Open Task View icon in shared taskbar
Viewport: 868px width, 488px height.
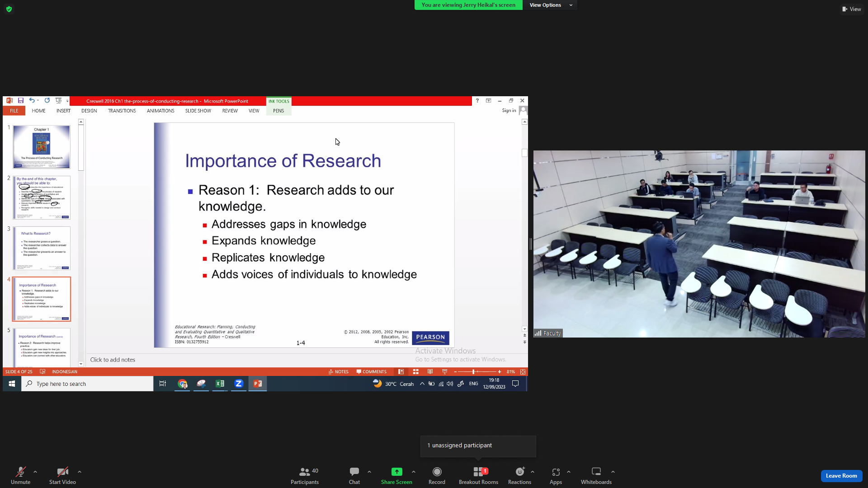point(163,384)
